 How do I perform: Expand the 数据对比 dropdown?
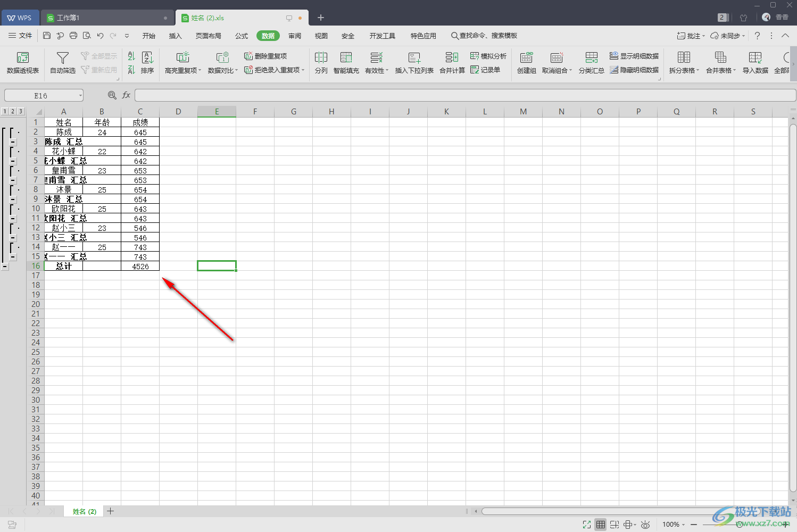(x=237, y=70)
